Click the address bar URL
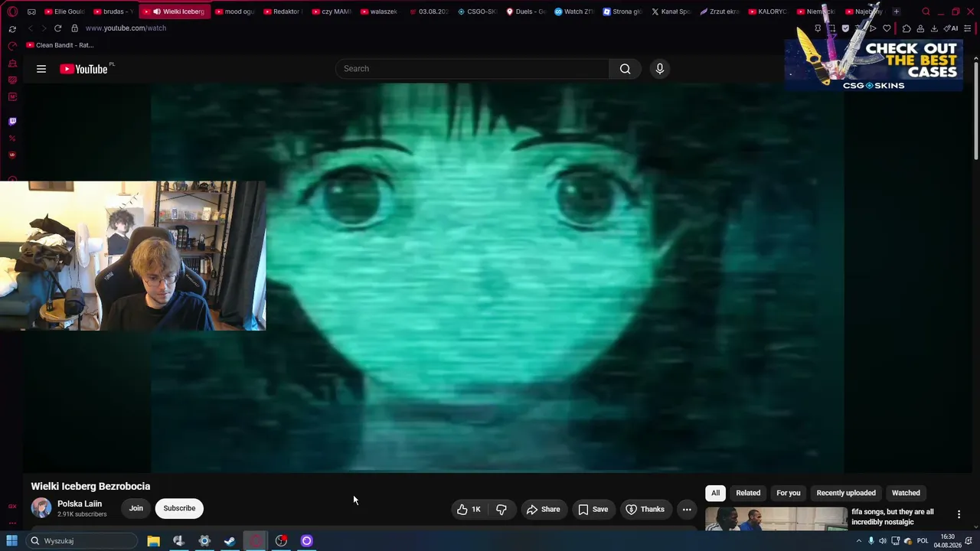Image resolution: width=980 pixels, height=551 pixels. tap(126, 28)
